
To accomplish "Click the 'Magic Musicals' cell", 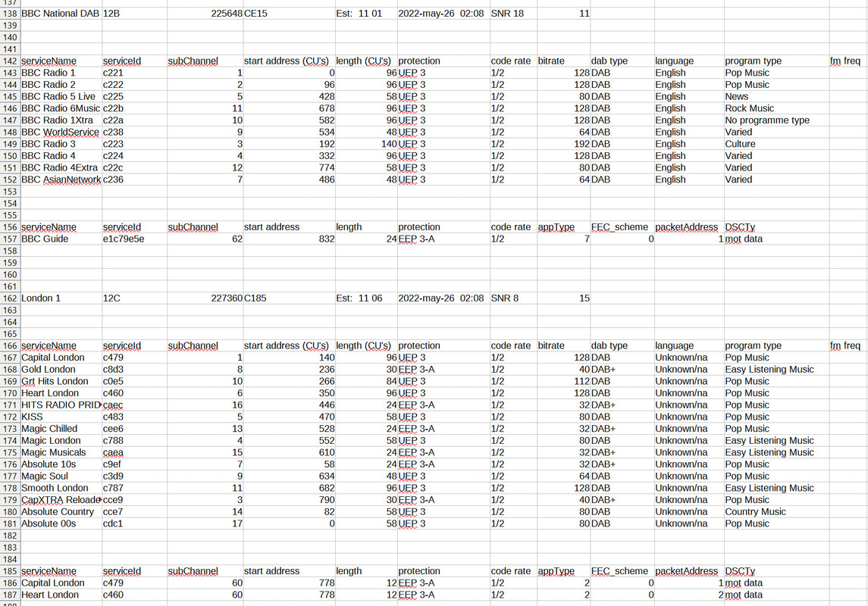I will coord(61,453).
